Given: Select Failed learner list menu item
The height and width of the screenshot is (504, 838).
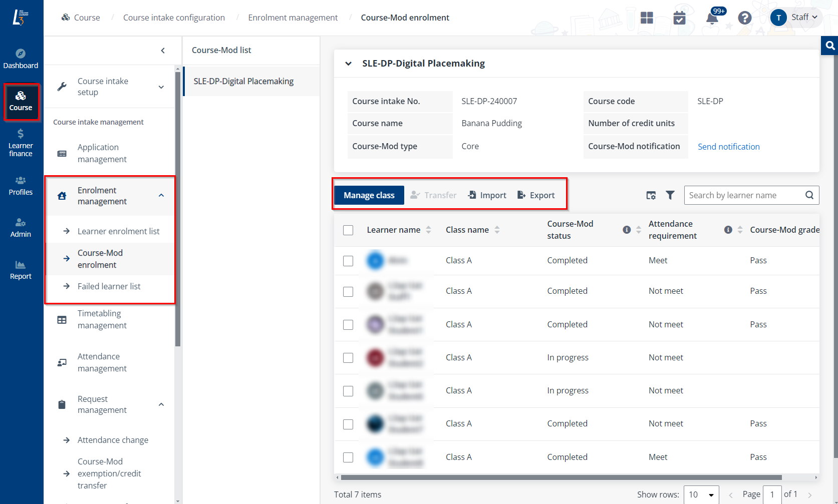Looking at the screenshot, I should click(109, 286).
